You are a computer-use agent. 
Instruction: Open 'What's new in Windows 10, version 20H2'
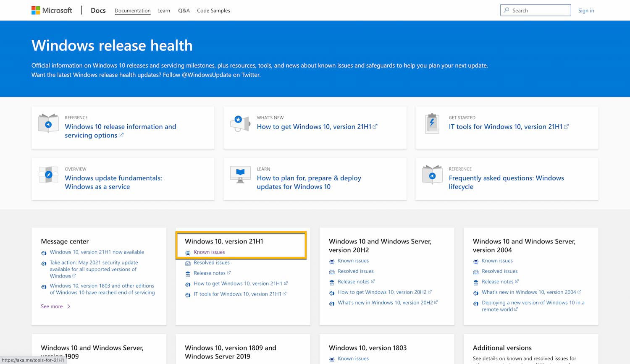(388, 302)
